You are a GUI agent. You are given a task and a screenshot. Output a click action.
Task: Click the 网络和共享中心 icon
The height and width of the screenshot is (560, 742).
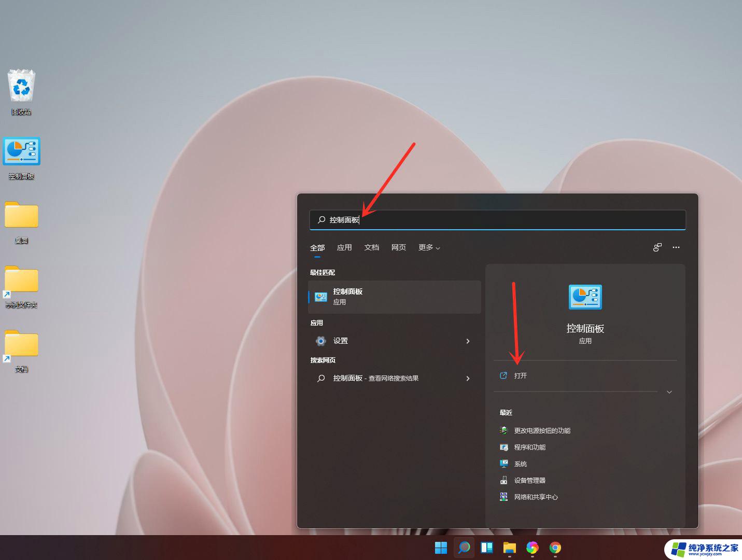click(503, 497)
